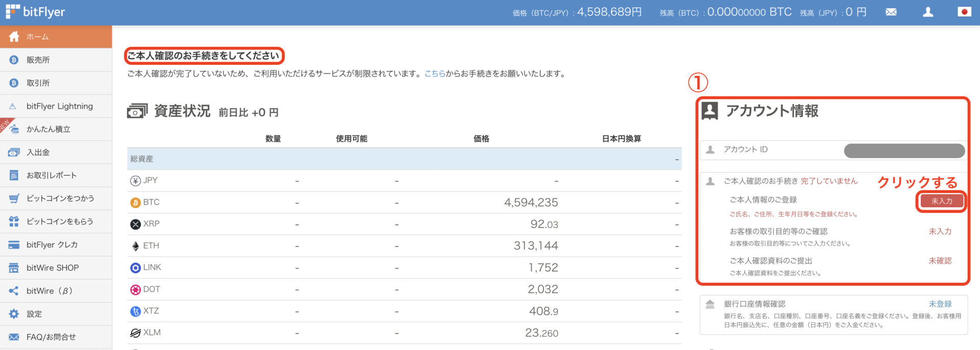This screenshot has height=350, width=980.
Task: Click 未入力 link for 取引目的等のご確認
Action: click(940, 232)
